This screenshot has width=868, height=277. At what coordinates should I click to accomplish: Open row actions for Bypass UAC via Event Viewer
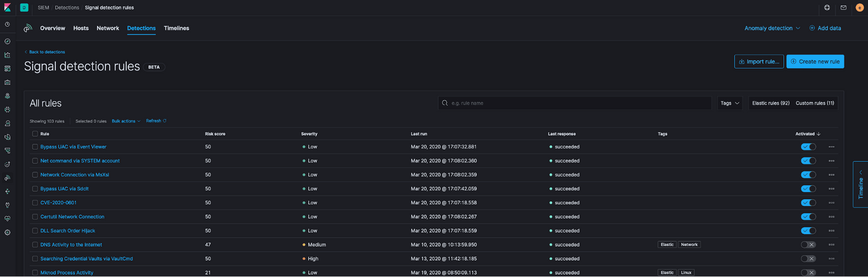(x=831, y=147)
